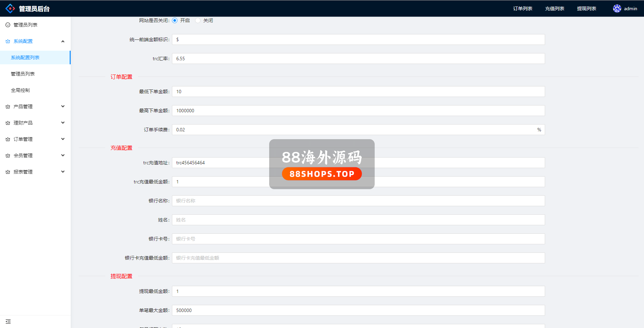Click the crown icon beside 报表管理
644x328 pixels.
point(8,172)
